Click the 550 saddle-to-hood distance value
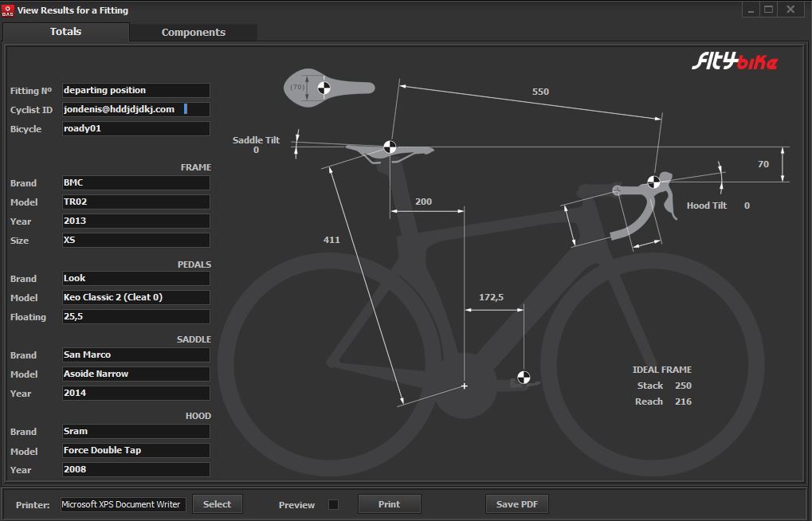 [x=540, y=92]
